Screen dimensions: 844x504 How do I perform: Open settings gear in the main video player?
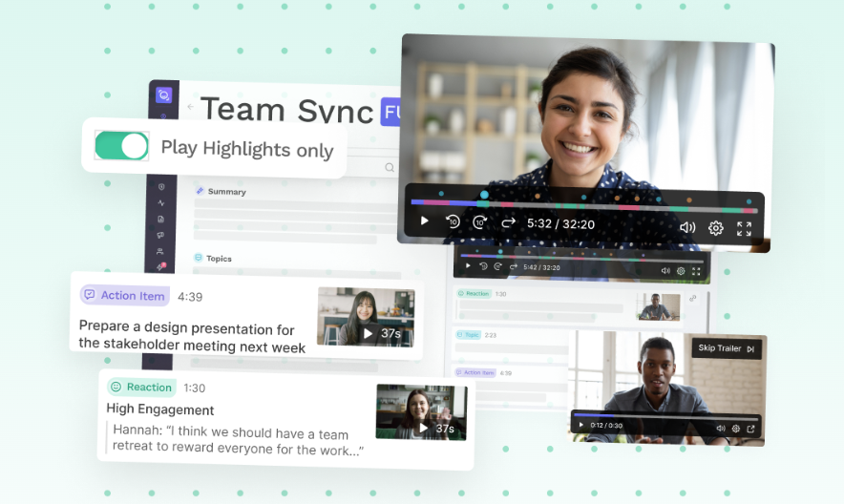pos(715,228)
